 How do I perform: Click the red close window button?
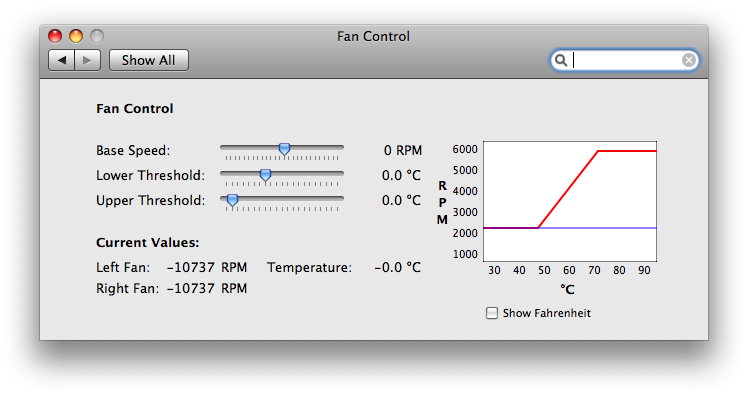[x=55, y=36]
